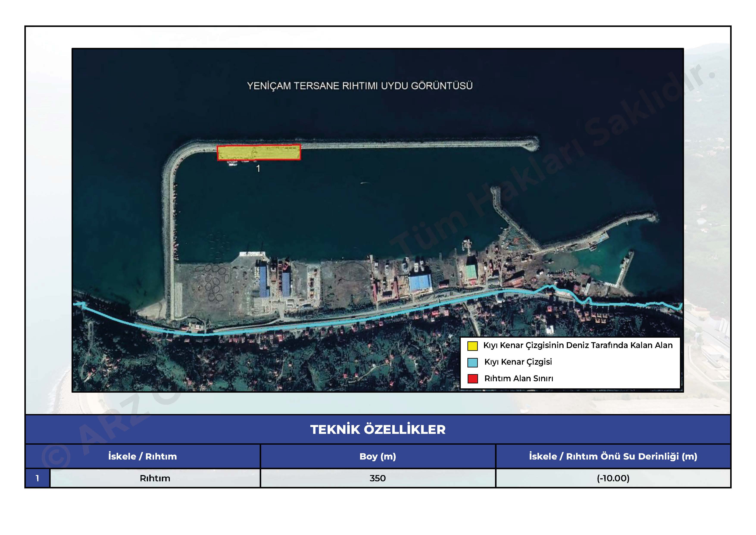Click the 'TEKNİK ÖZELLİKLER' table header

click(378, 429)
